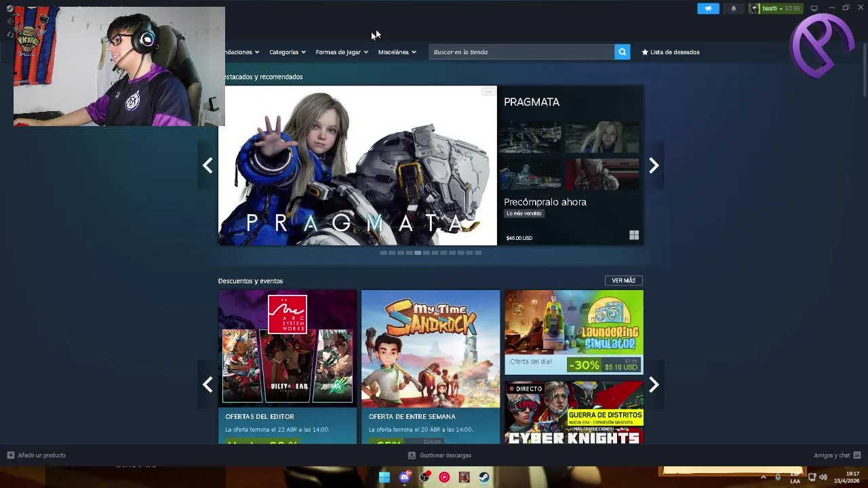This screenshot has height=488, width=868.
Task: Expand the 'Formas de jugar' menu
Action: 342,52
